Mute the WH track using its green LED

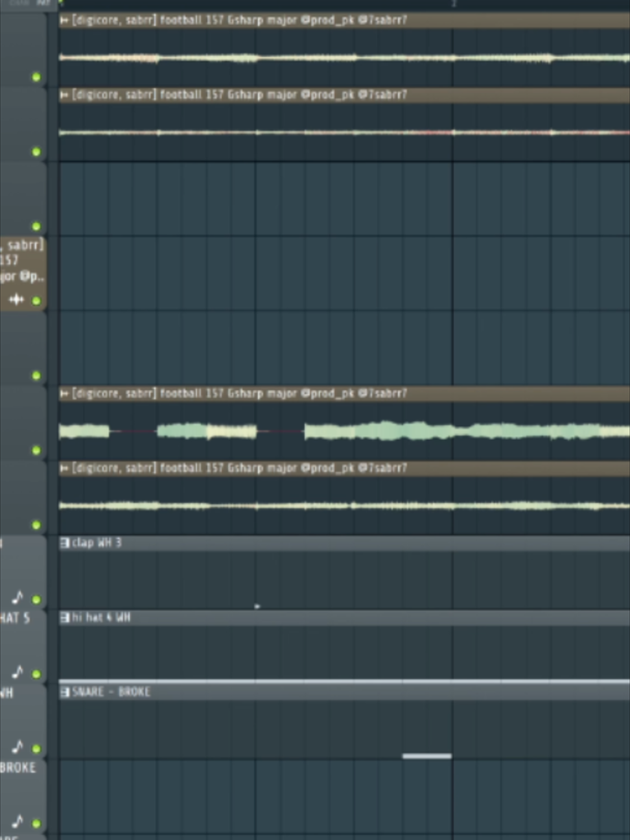click(x=36, y=749)
